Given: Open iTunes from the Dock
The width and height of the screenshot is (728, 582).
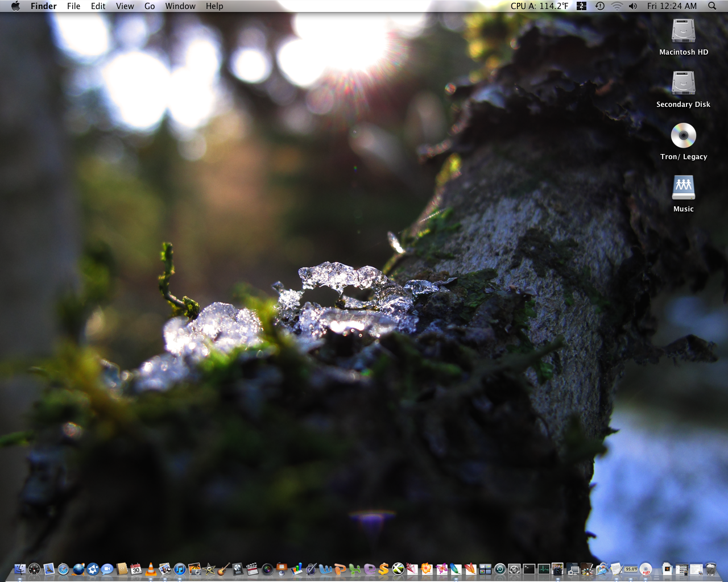Looking at the screenshot, I should pos(180,569).
